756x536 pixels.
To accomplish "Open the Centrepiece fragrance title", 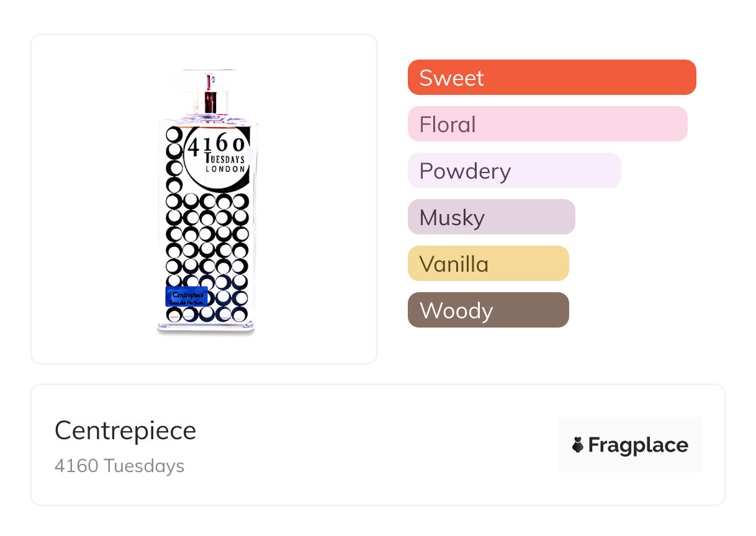I will tap(125, 431).
